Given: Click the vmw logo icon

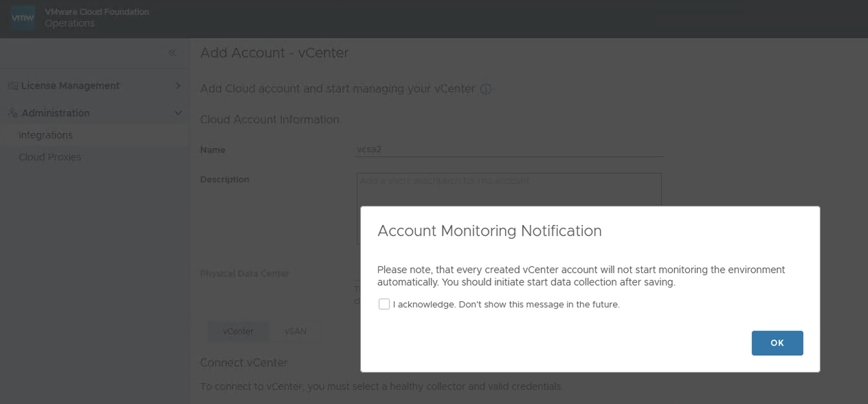Looking at the screenshot, I should (x=23, y=18).
